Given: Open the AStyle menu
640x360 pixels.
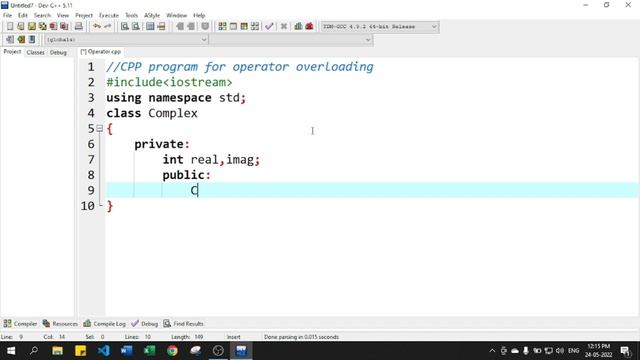Looking at the screenshot, I should pyautogui.click(x=152, y=15).
